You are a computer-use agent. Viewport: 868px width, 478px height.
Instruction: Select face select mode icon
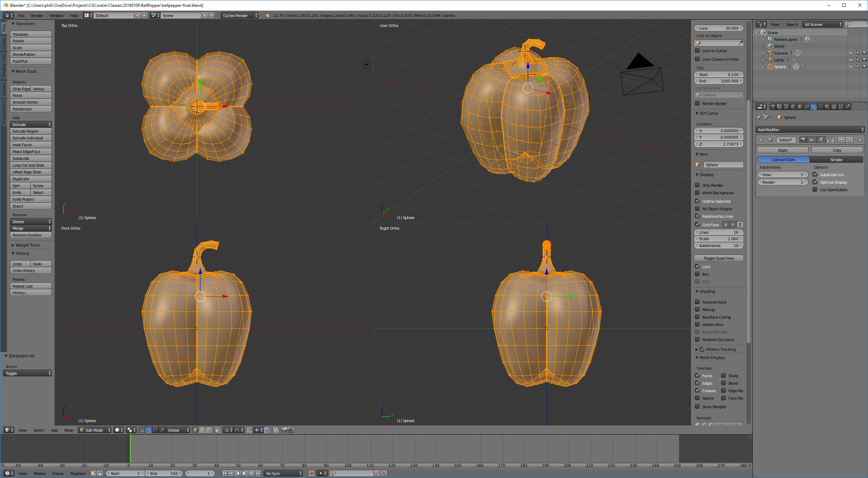[x=209, y=430]
